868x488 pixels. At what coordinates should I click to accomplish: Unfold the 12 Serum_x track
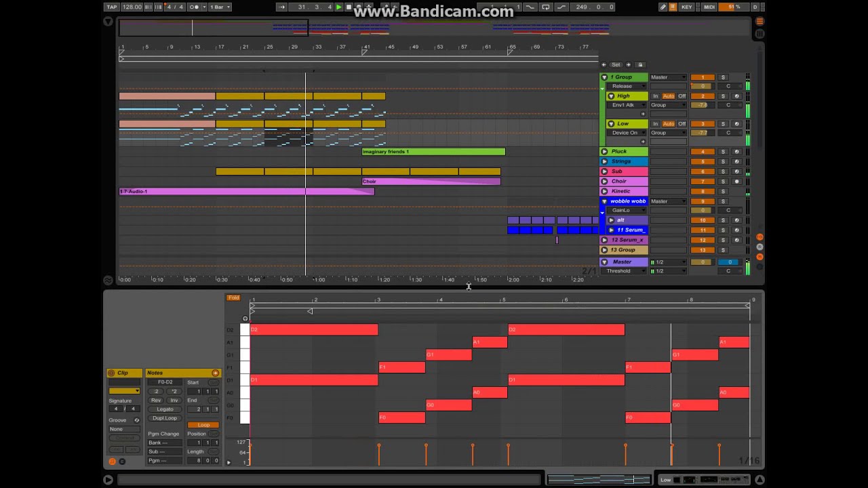point(604,240)
